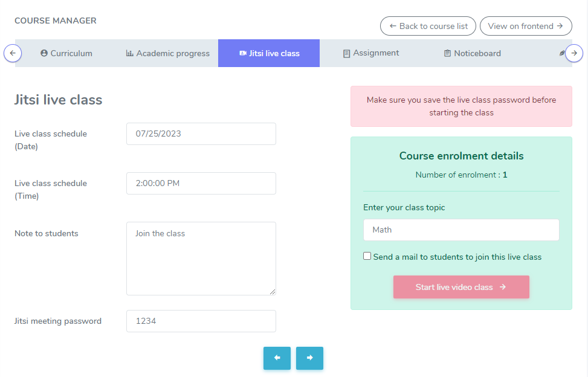Click the live class time field

point(201,183)
